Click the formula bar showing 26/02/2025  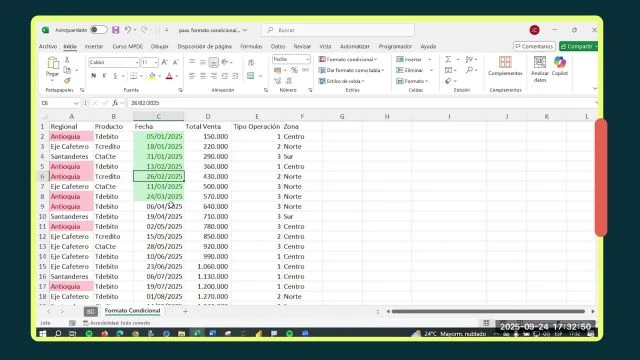(361, 103)
